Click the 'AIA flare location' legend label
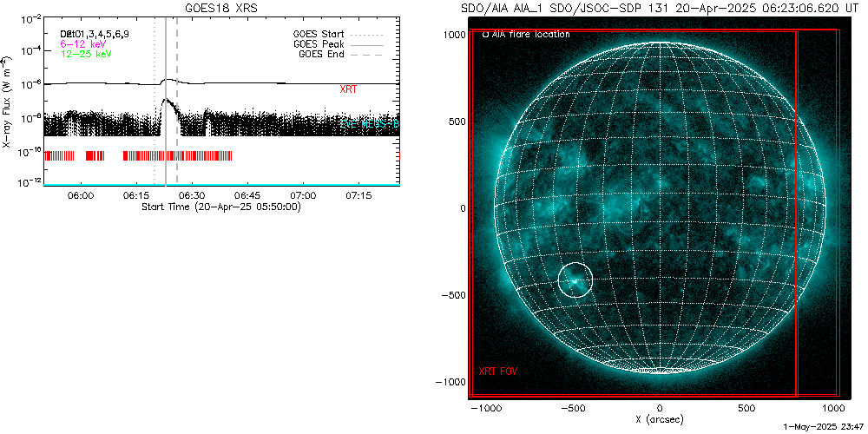Viewport: 868px width, 434px height. click(x=531, y=35)
